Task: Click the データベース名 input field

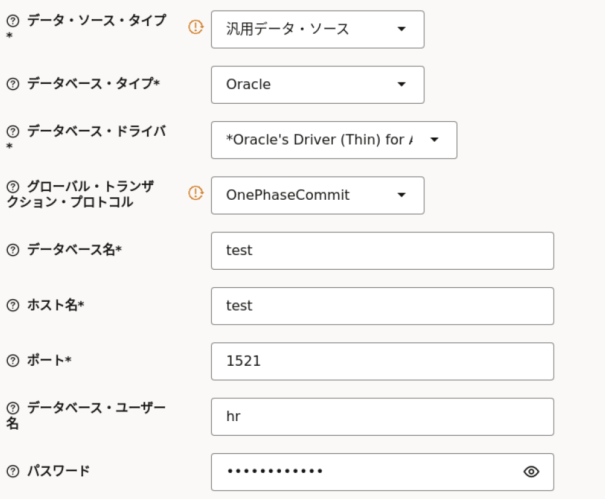Action: pos(382,250)
